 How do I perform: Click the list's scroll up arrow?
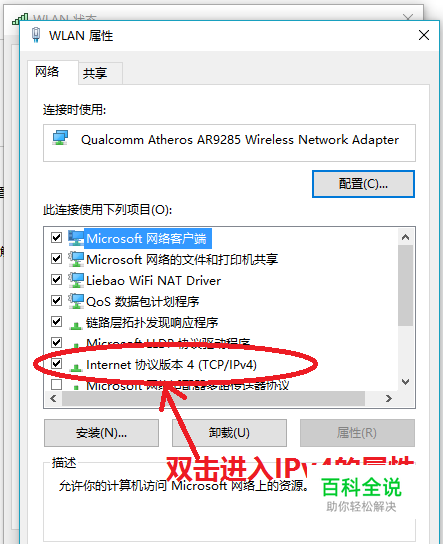click(405, 237)
